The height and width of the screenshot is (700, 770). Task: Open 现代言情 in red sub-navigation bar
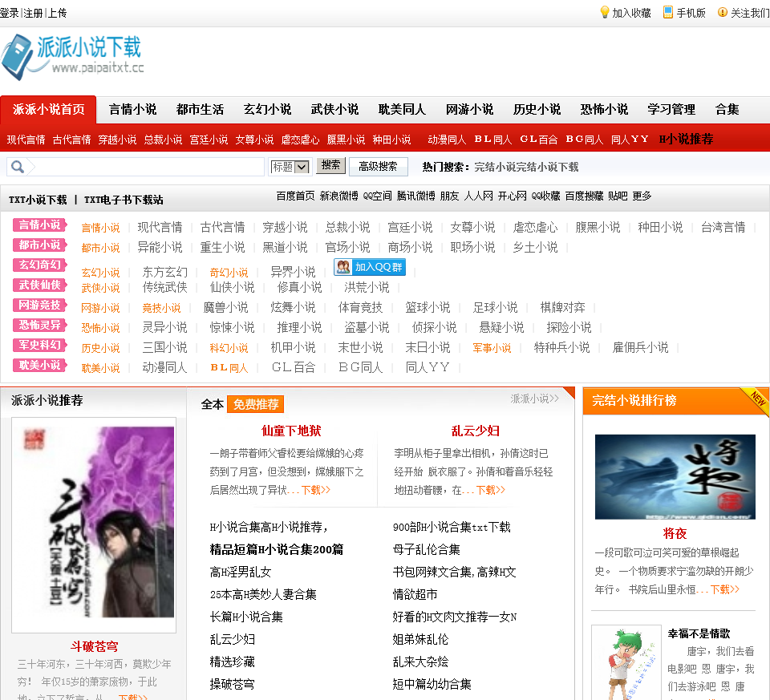(26, 140)
